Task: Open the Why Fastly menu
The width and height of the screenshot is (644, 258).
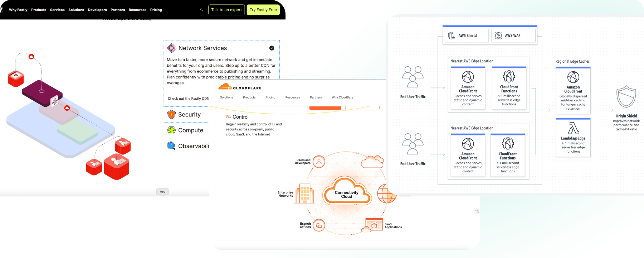Action: tap(18, 10)
